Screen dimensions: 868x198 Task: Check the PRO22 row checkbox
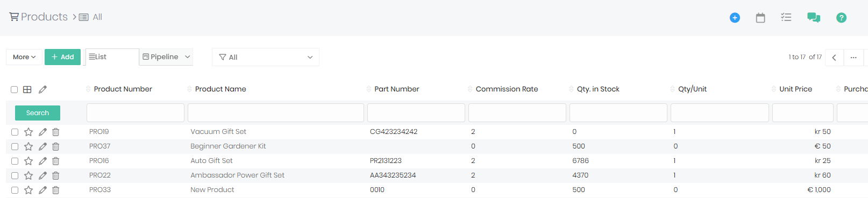(15, 175)
